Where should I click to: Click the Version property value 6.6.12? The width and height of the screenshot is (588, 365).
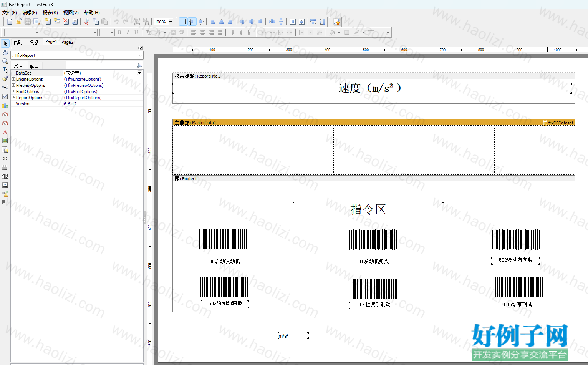point(70,104)
